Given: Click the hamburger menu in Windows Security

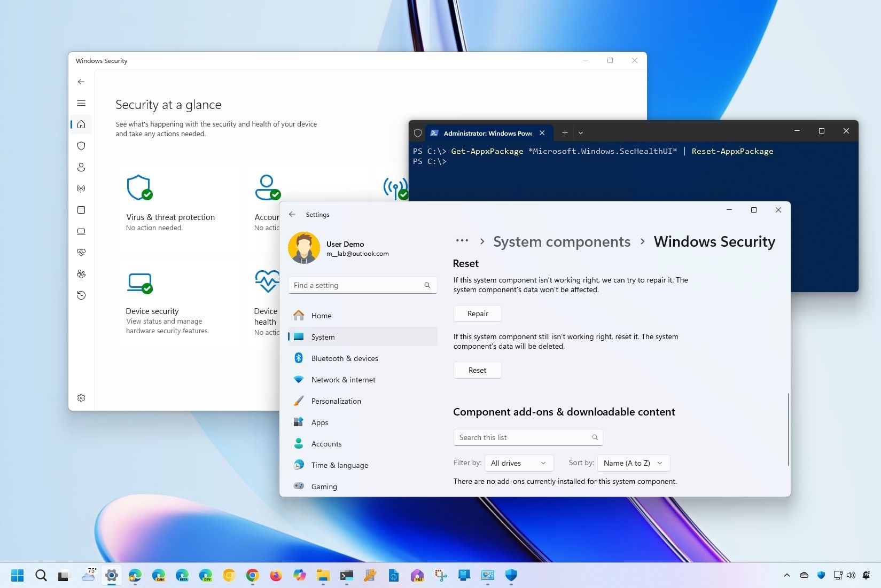Looking at the screenshot, I should coord(81,103).
